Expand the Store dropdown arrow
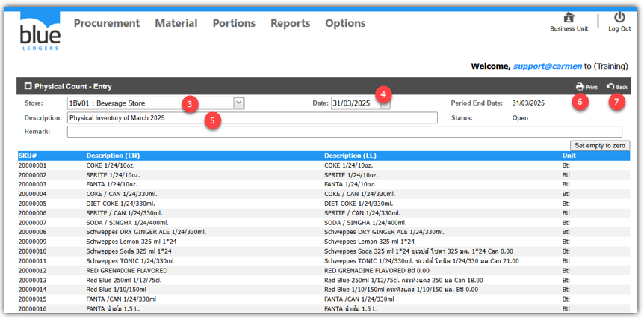Viewport: 644px width, 318px height. click(x=238, y=103)
